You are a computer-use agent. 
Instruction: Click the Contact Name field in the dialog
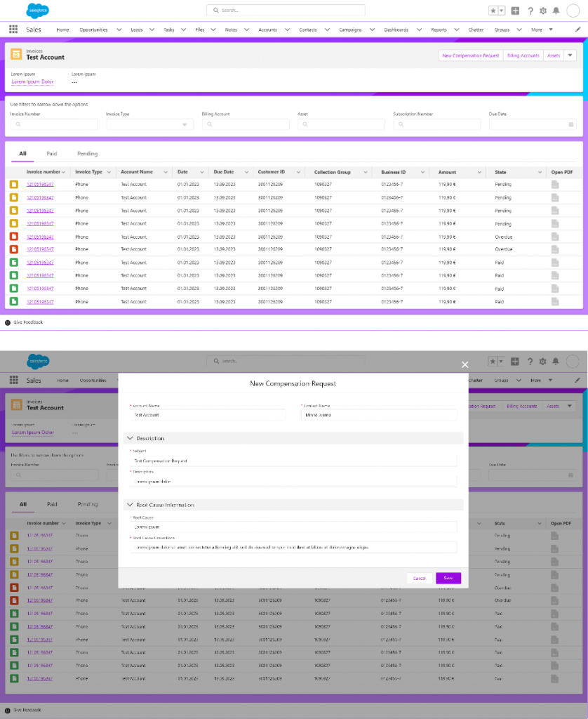click(378, 415)
